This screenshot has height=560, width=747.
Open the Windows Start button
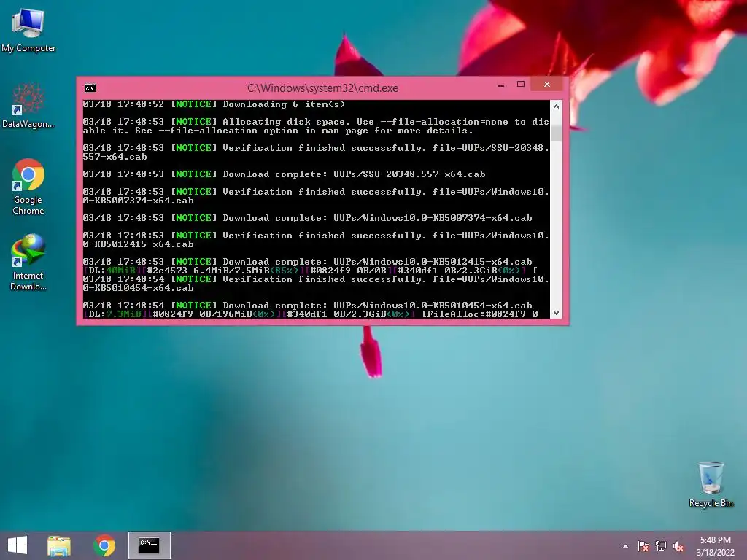tap(18, 545)
